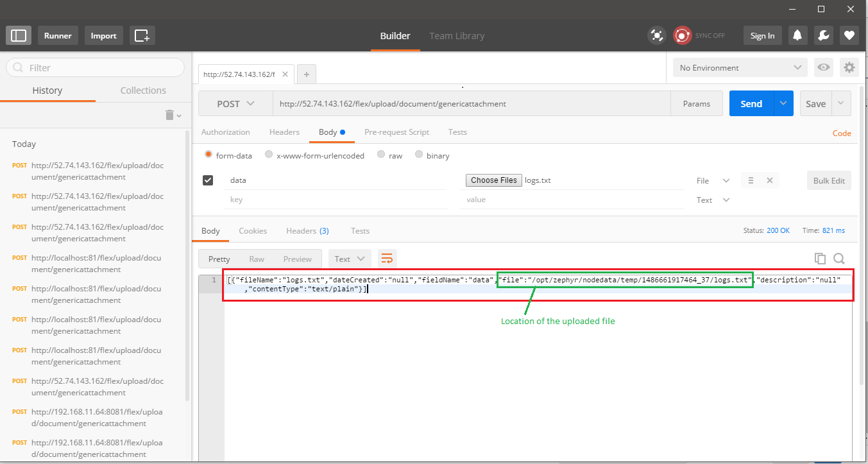This screenshot has height=464, width=868.
Task: Click the notifications bell icon
Action: (x=797, y=35)
